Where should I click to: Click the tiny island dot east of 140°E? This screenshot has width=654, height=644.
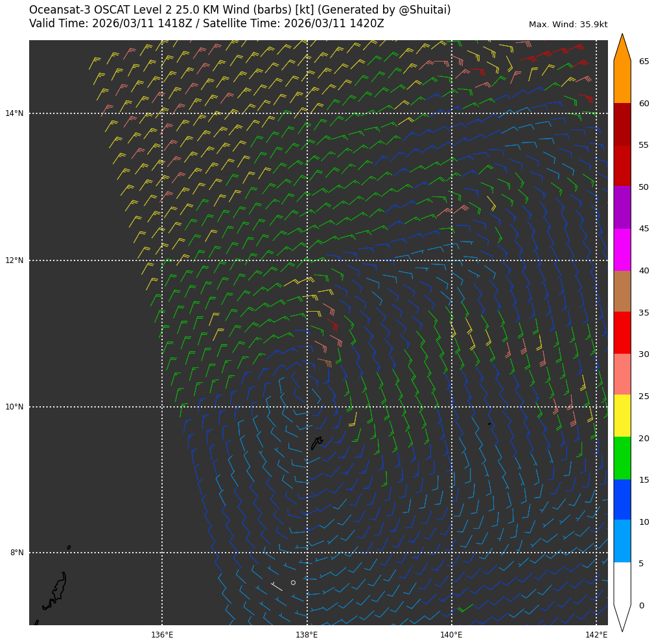(489, 424)
